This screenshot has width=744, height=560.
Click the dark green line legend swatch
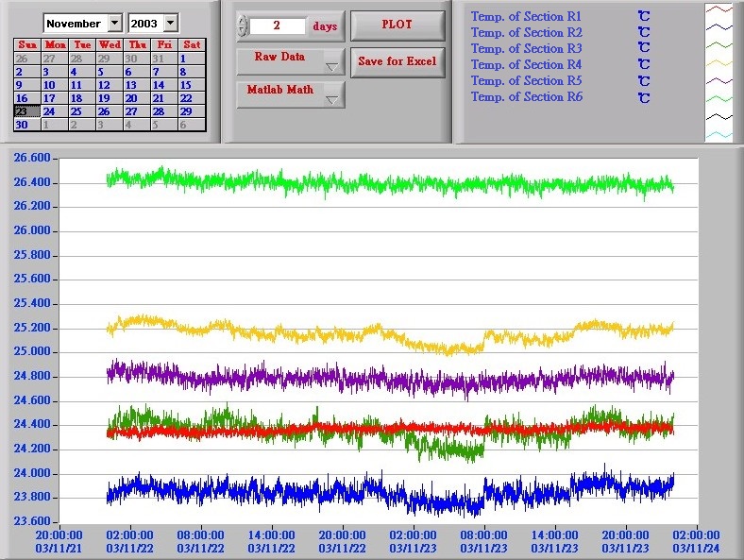coord(719,45)
